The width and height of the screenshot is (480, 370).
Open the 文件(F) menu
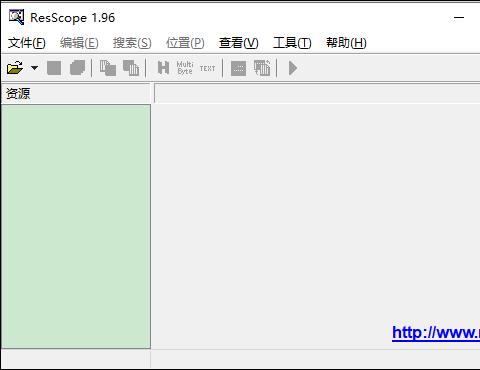pyautogui.click(x=27, y=43)
